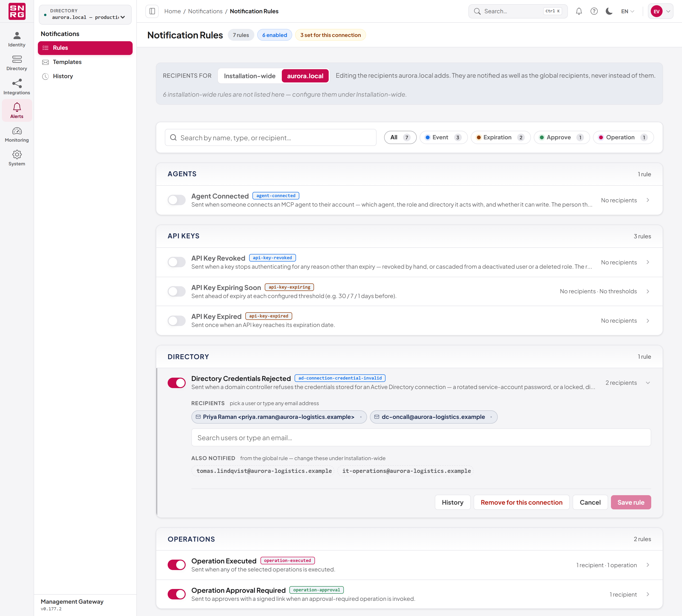Open the Alerts bell sidebar section
This screenshot has width=682, height=616.
17,111
